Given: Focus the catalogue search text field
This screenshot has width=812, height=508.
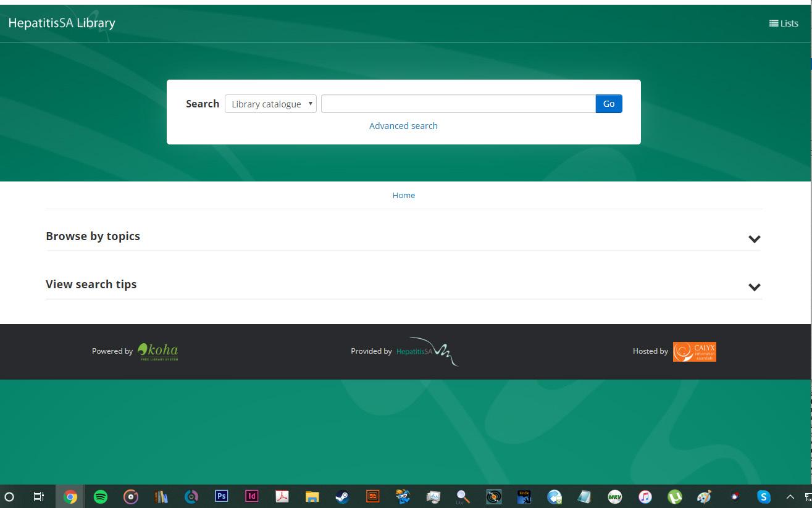Looking at the screenshot, I should click(x=458, y=104).
